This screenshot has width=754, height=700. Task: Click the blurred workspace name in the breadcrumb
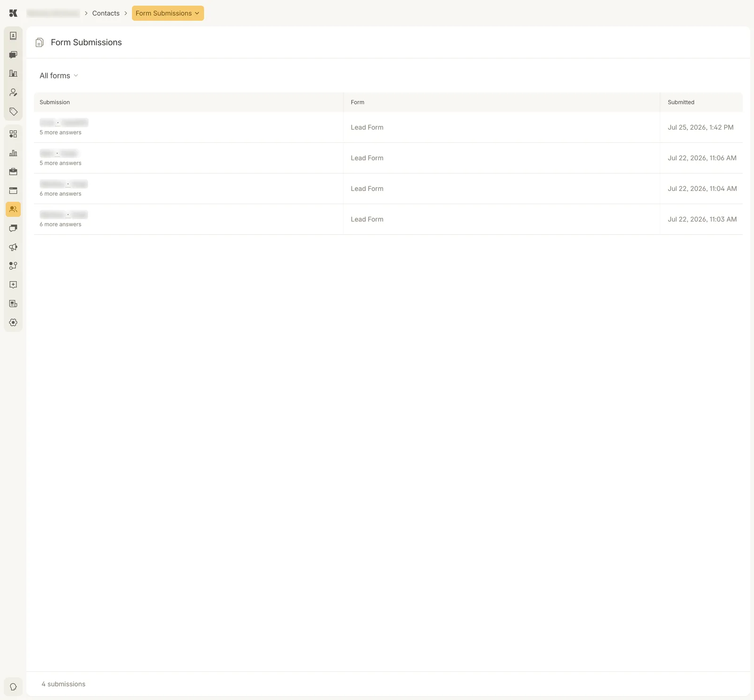pyautogui.click(x=53, y=13)
